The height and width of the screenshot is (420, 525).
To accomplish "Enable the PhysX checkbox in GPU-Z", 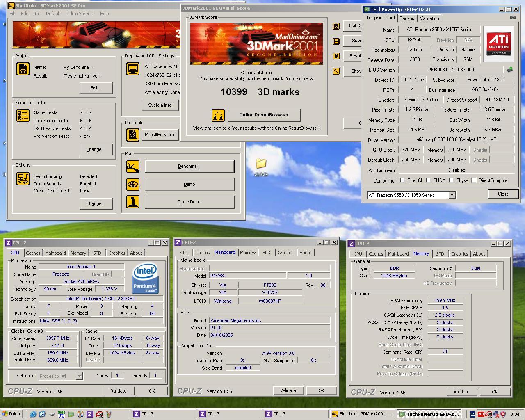I will [x=451, y=180].
